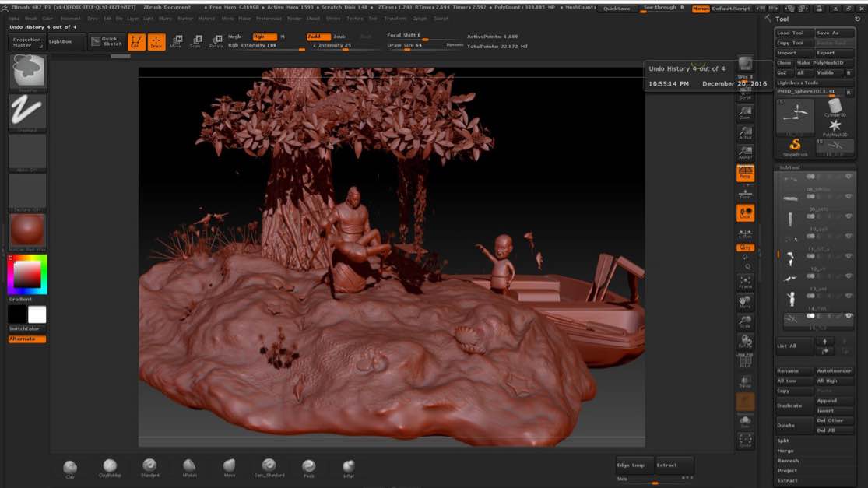Expand the Split section
The height and width of the screenshot is (488, 868).
(783, 441)
